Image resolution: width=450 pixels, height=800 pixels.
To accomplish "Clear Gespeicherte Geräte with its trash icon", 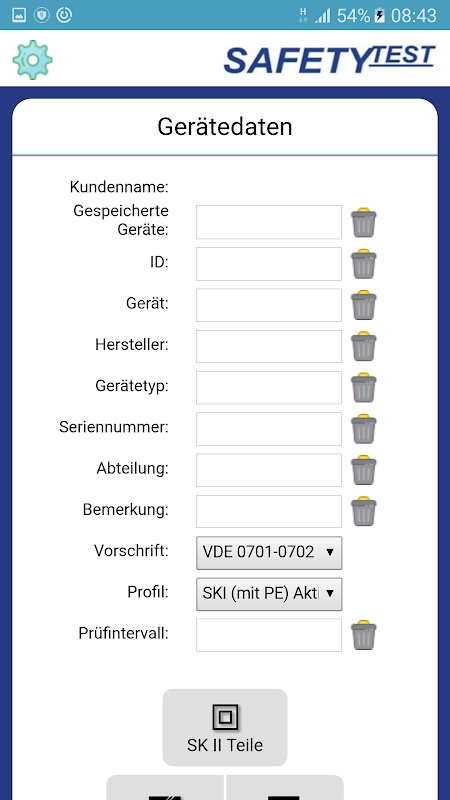I will click(363, 222).
